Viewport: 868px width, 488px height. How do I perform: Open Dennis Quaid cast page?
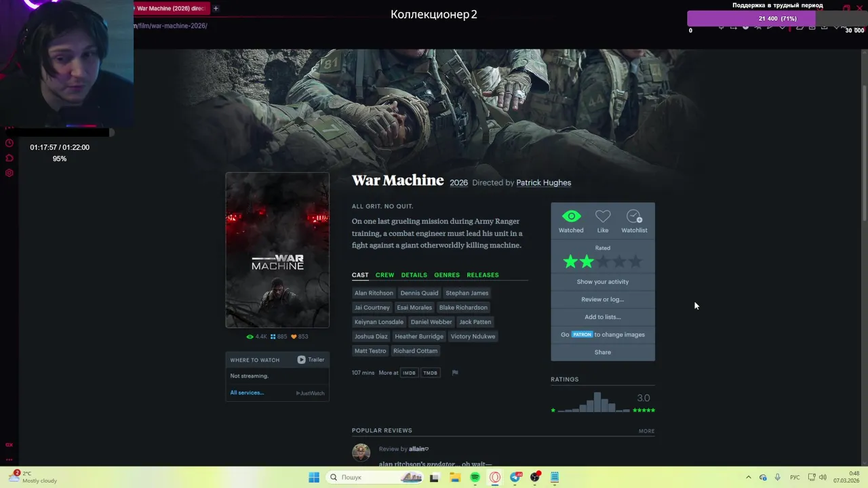419,293
